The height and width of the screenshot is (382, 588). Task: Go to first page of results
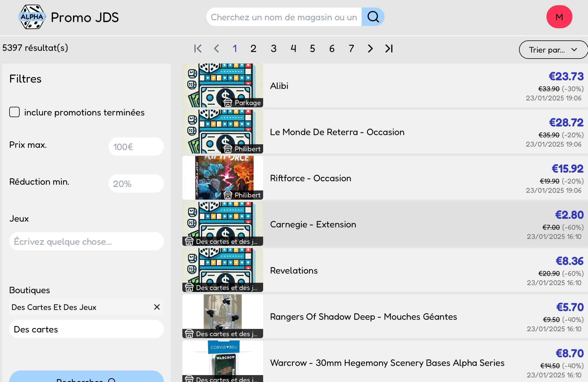click(x=198, y=48)
